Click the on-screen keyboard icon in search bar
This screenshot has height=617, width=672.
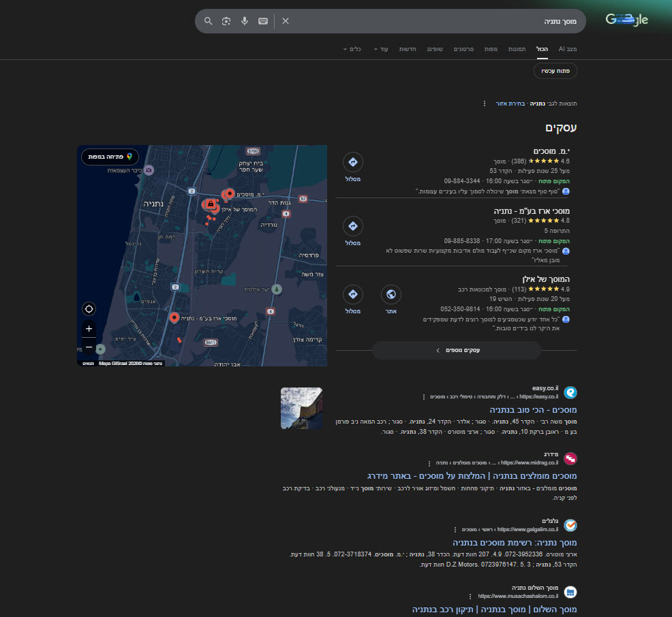pyautogui.click(x=262, y=21)
